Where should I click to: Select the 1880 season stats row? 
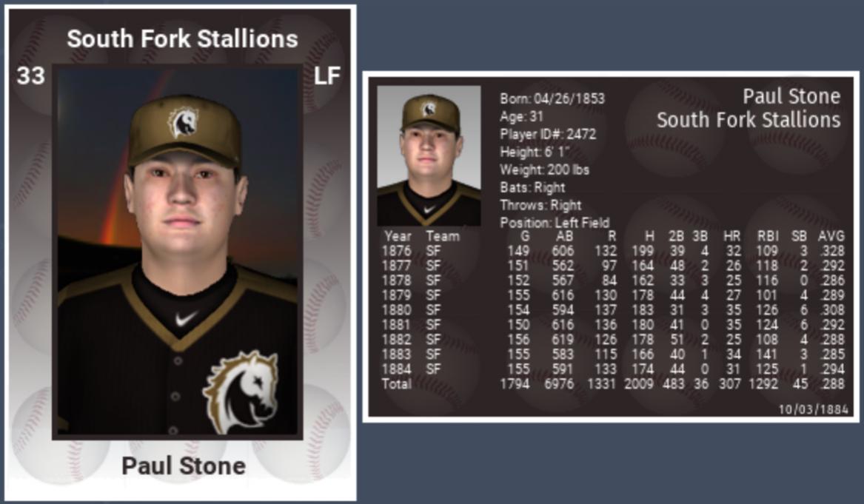tap(612, 310)
